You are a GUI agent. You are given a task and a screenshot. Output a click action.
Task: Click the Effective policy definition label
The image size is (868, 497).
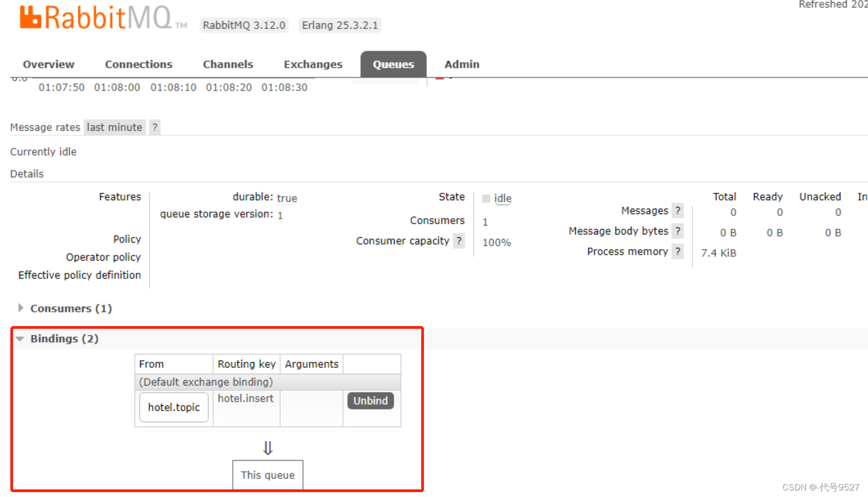point(79,275)
